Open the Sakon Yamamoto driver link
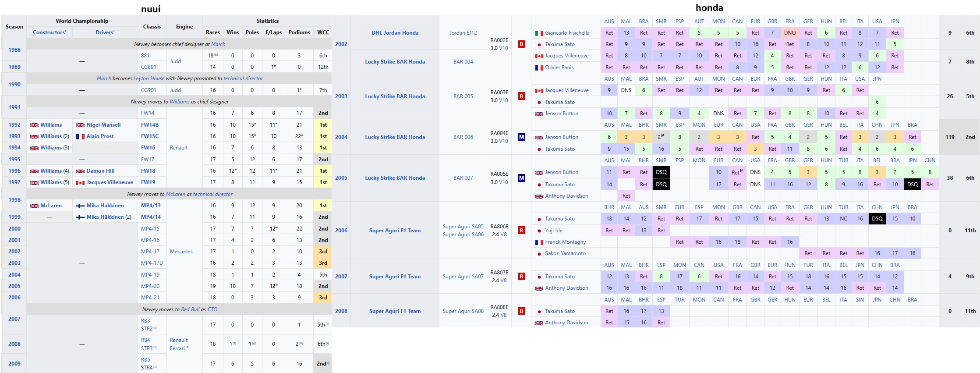This screenshot has height=373, width=980. click(x=566, y=253)
